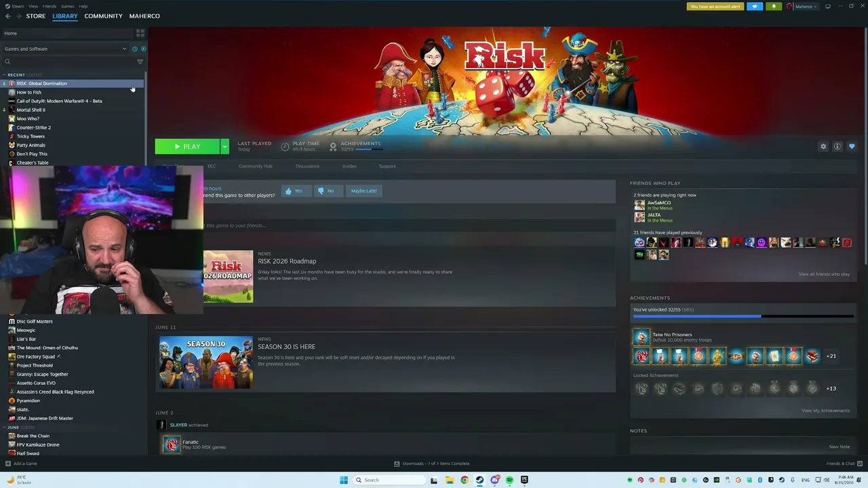Screen dimensions: 868x488
Task: Open Play button dropdown arrow
Action: point(224,146)
